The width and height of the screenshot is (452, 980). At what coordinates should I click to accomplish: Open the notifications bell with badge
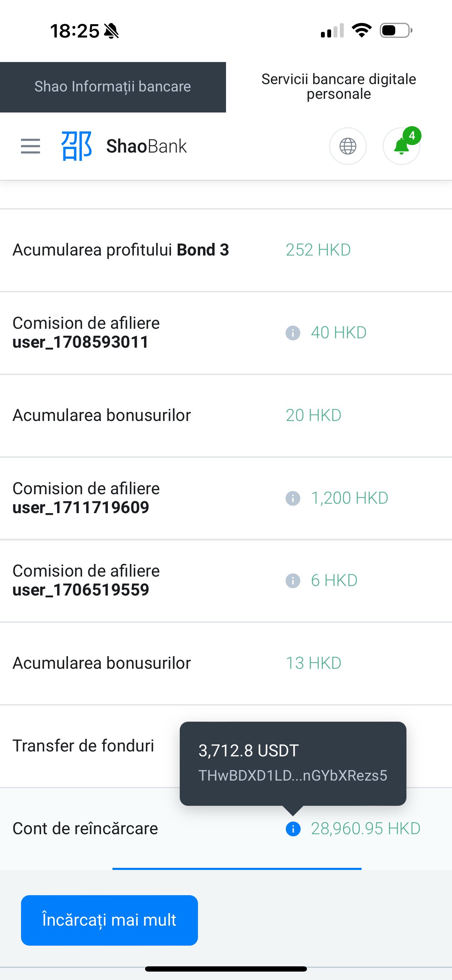tap(402, 146)
